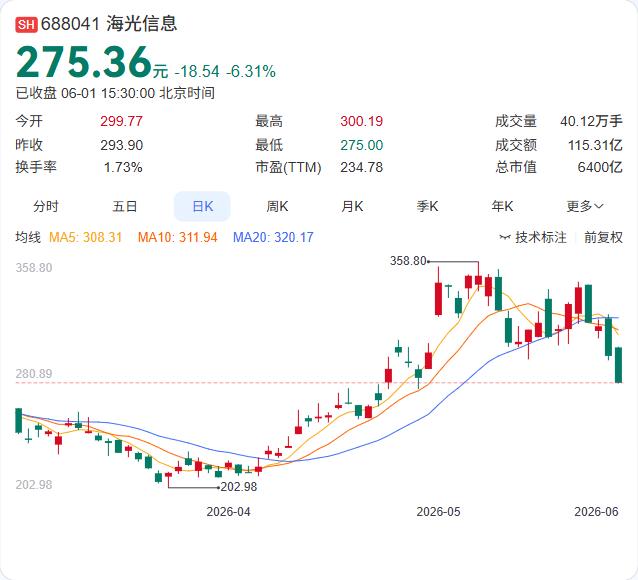The height and width of the screenshot is (580, 638).
Task: Click the 358.80 top axis label
Action: 34,268
